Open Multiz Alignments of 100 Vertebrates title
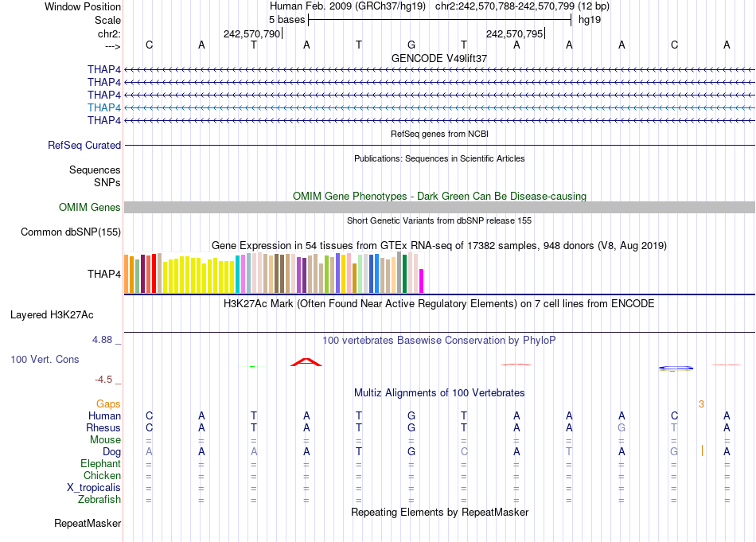The height and width of the screenshot is (542, 756). pos(439,393)
